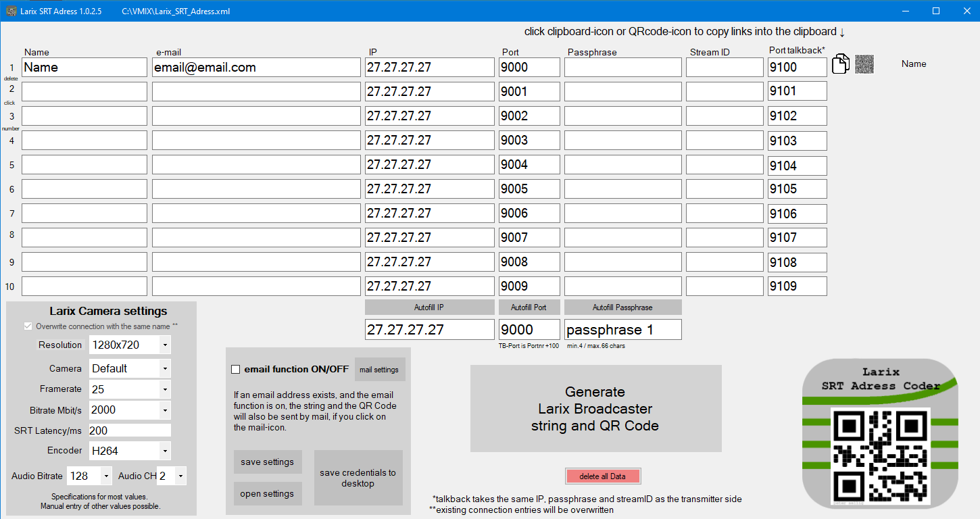Screen dimensions: 980x519
Task: Open the Resolution dropdown
Action: (165, 345)
